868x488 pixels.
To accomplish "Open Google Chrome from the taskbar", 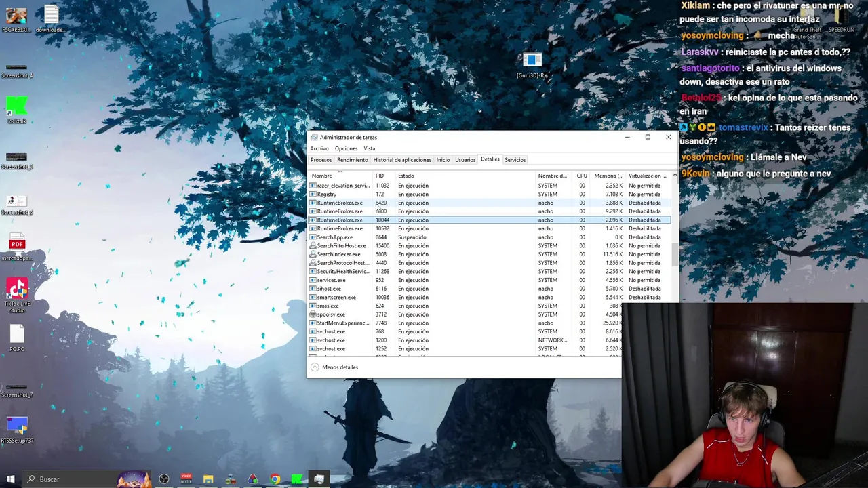I will [275, 479].
